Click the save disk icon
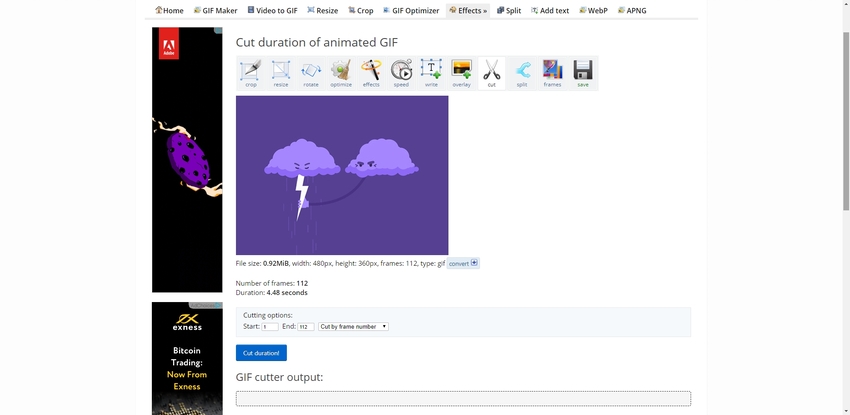 click(x=582, y=72)
